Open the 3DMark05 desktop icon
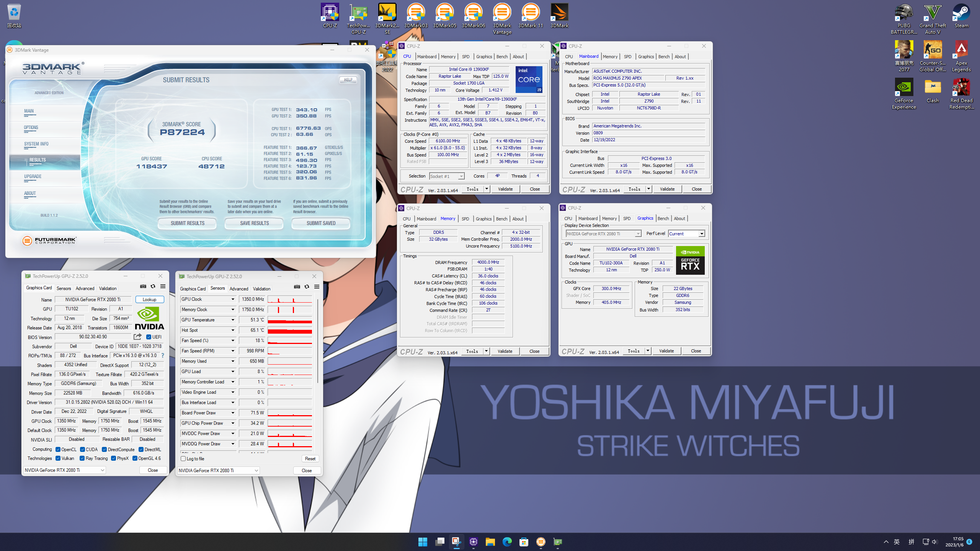Viewport: 980px width, 551px height. pos(444,16)
